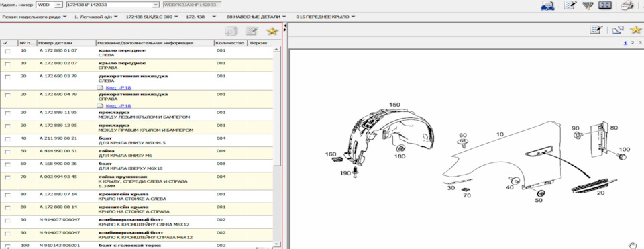
Task: Click the copy-to-list icon above parts table
Action: (x=231, y=31)
